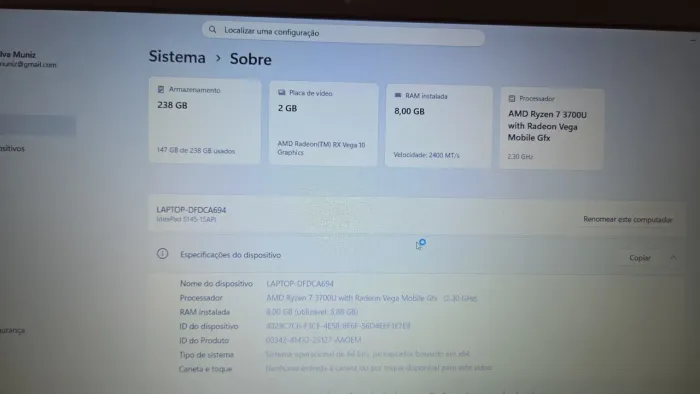The height and width of the screenshot is (394, 700).
Task: Click the IdeaPad S145-15API model text
Action: click(186, 220)
